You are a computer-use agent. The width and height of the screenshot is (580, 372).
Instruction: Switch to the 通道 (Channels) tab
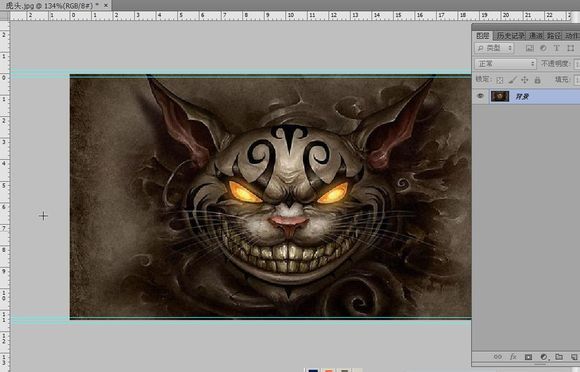(x=536, y=36)
